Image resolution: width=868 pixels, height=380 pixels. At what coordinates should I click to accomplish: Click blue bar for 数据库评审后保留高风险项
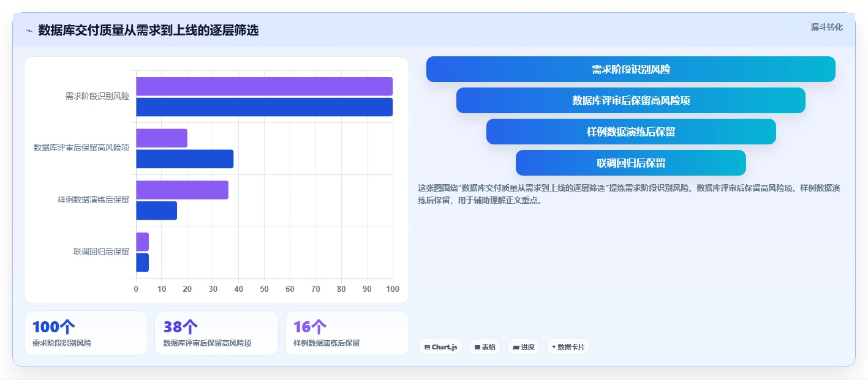click(x=184, y=159)
